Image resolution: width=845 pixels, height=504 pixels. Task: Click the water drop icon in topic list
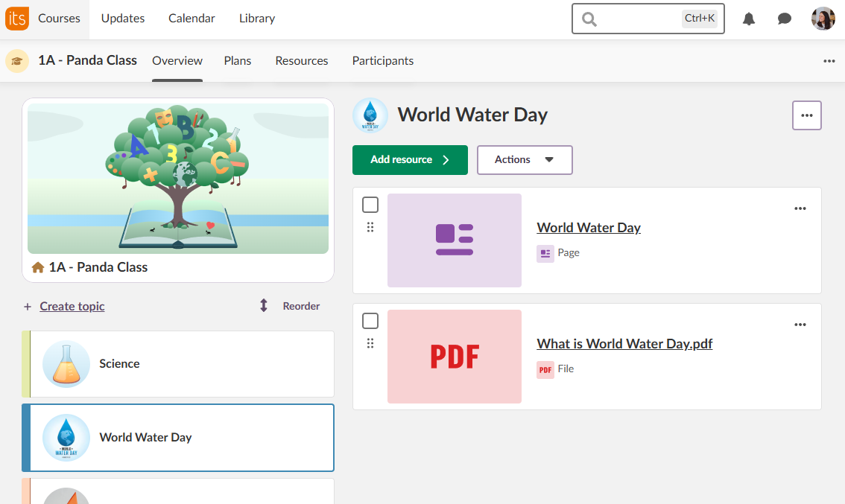(66, 438)
